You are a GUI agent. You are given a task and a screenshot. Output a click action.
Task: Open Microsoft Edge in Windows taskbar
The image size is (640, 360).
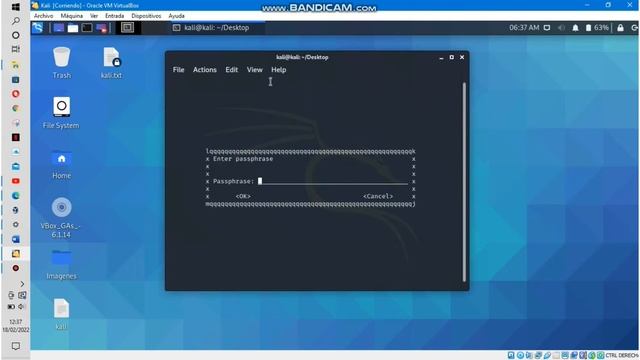click(x=16, y=196)
